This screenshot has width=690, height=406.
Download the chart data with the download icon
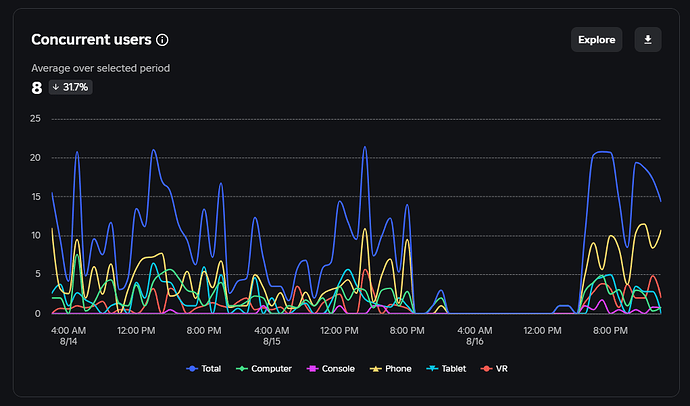tap(648, 39)
